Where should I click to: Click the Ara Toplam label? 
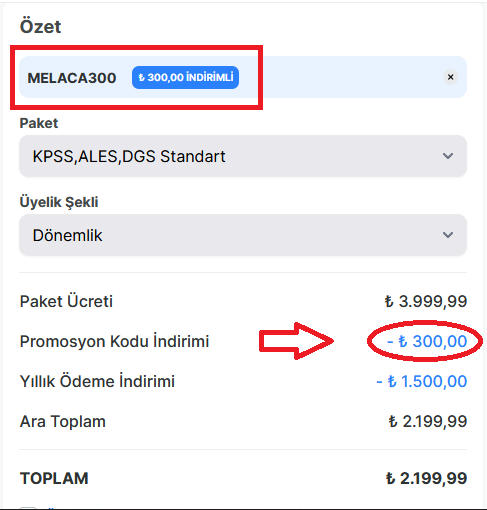63,421
